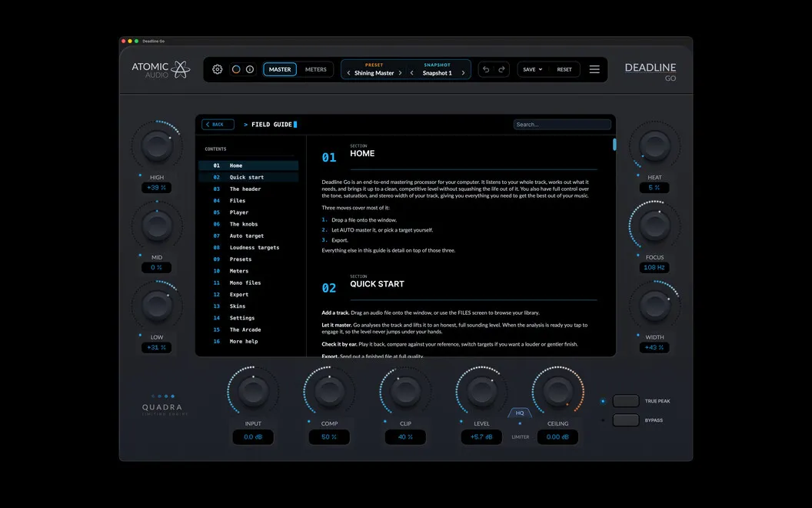812x508 pixels.
Task: Go to previous preset with left arrow
Action: click(x=348, y=73)
